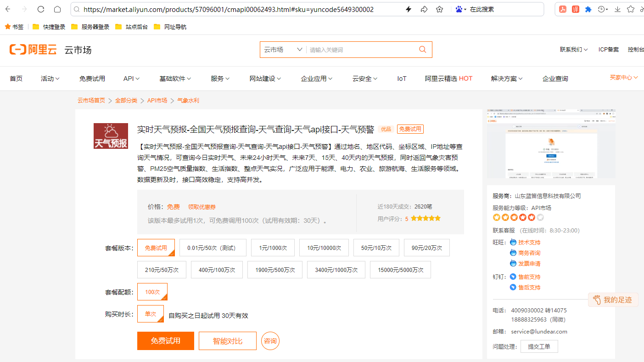This screenshot has height=362, width=644.
Task: Select the 1元/1000次 package
Action: click(x=273, y=248)
